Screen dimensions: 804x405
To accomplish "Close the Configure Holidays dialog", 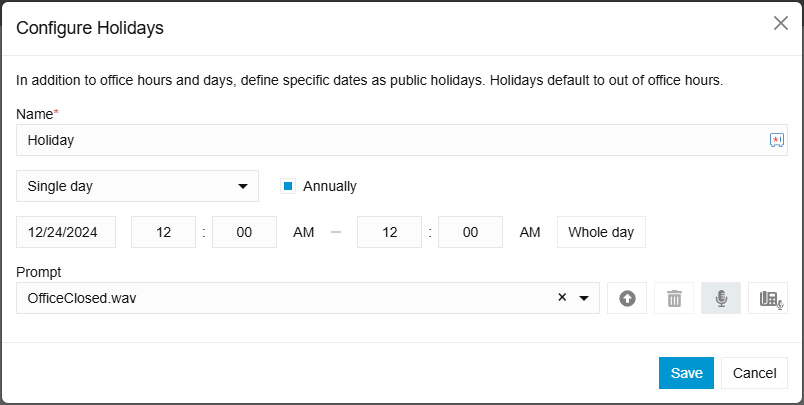I will pyautogui.click(x=781, y=23).
